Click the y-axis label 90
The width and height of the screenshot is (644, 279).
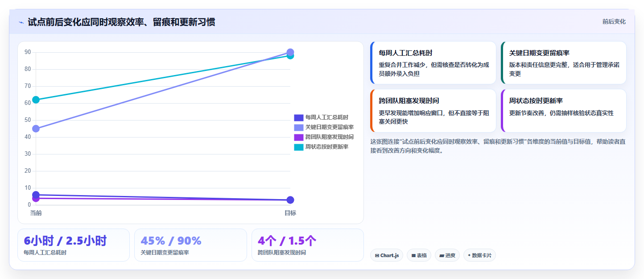pyautogui.click(x=28, y=52)
